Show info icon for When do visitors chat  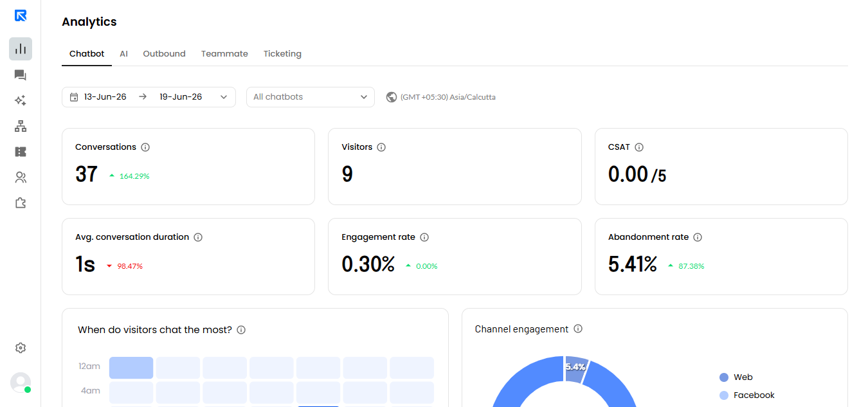point(241,330)
